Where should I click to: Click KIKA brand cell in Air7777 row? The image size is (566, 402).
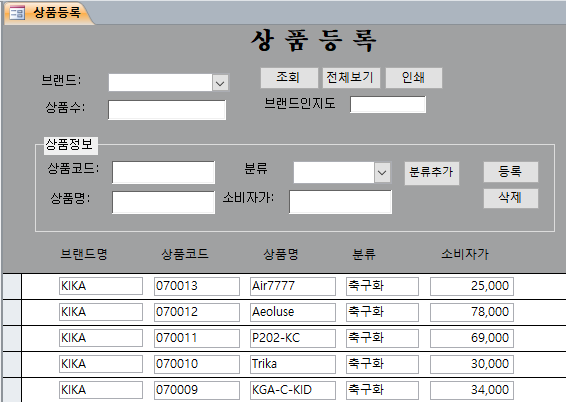tap(101, 286)
